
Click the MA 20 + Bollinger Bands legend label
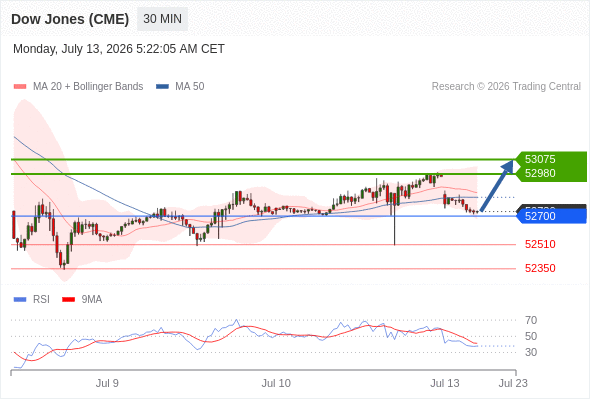[88, 87]
